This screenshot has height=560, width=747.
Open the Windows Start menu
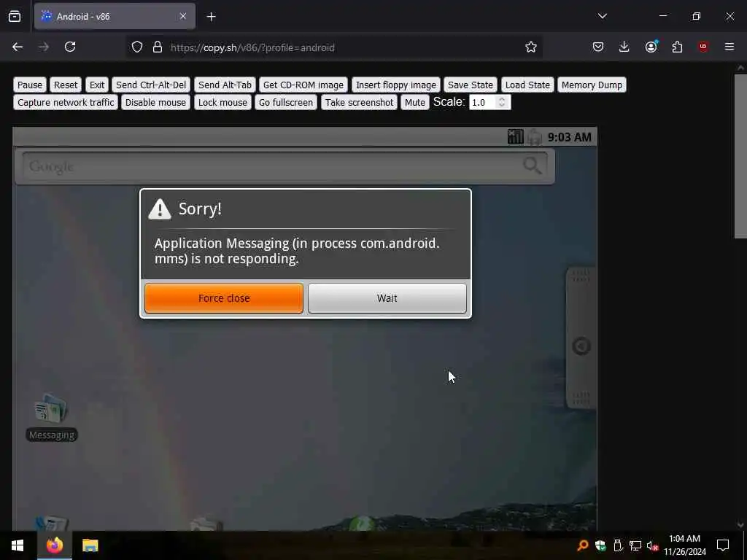18,545
